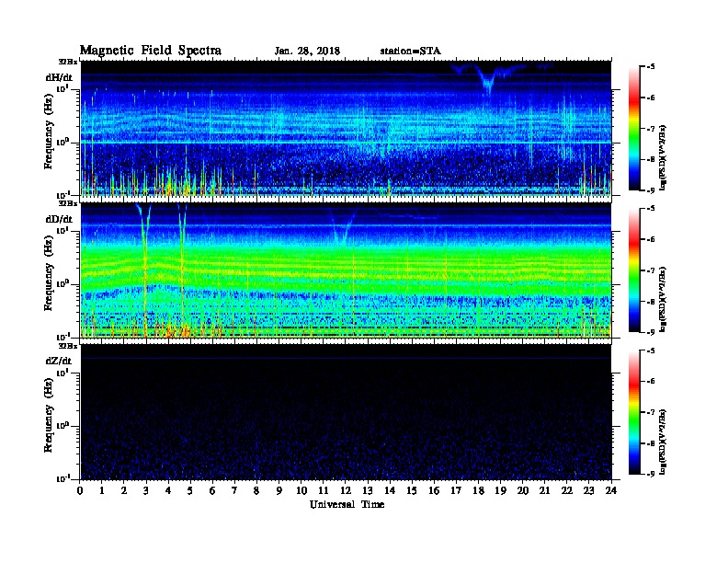
Task: Click hour tick label '8' on time axis
Action: pyautogui.click(x=256, y=490)
